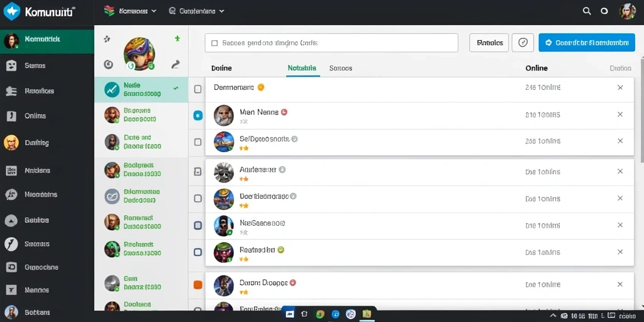Select the Ctgeociane sidebar icon
Viewport: 644px width, 322px height.
click(11, 267)
